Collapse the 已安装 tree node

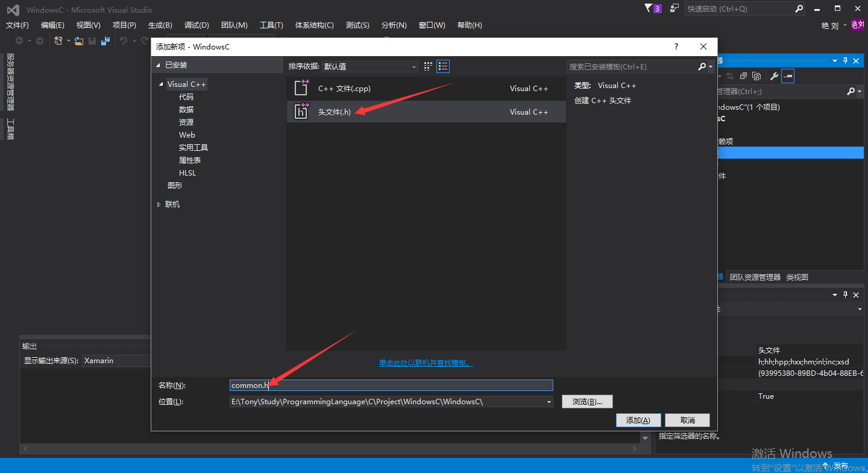159,65
